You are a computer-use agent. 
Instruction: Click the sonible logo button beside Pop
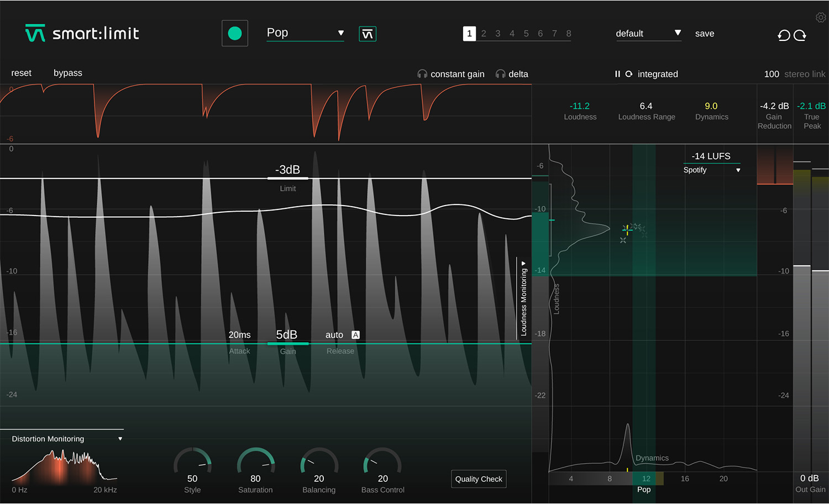tap(368, 34)
